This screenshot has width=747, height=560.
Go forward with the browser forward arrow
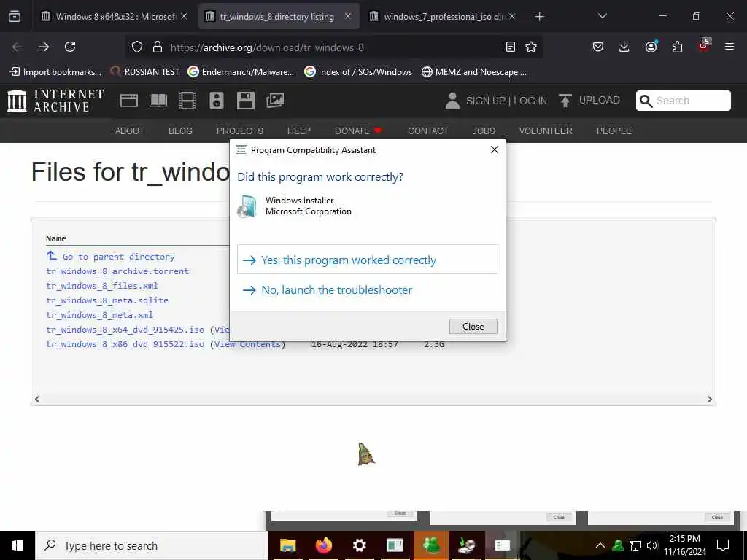[44, 47]
